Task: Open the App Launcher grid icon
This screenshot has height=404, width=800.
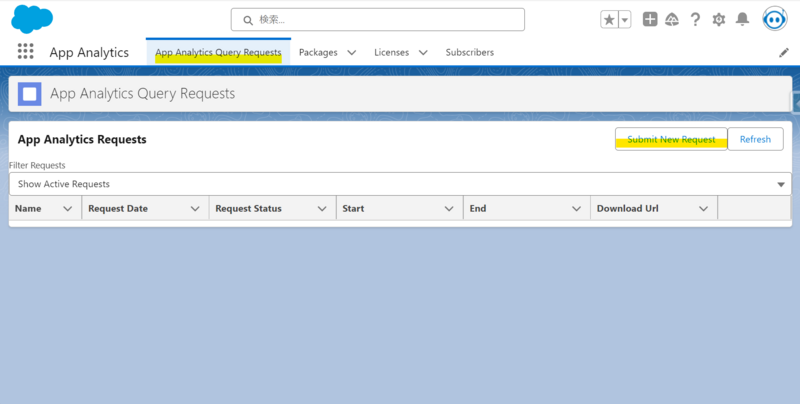Action: coord(26,51)
